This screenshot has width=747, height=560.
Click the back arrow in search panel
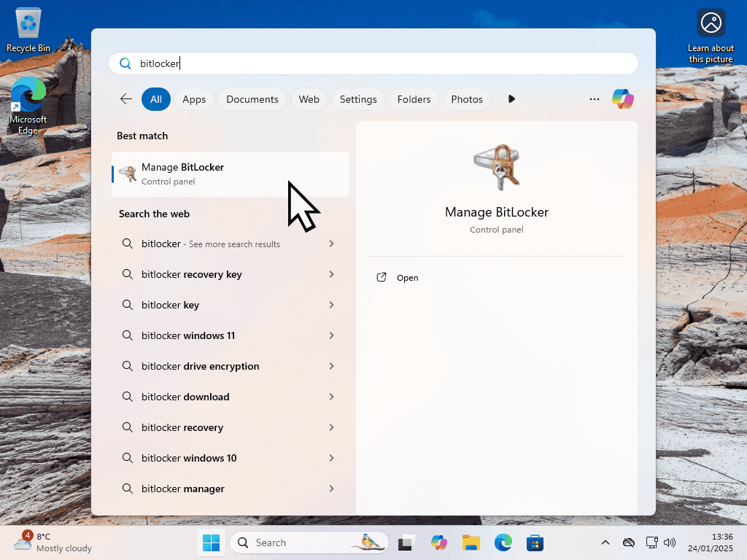coord(126,99)
